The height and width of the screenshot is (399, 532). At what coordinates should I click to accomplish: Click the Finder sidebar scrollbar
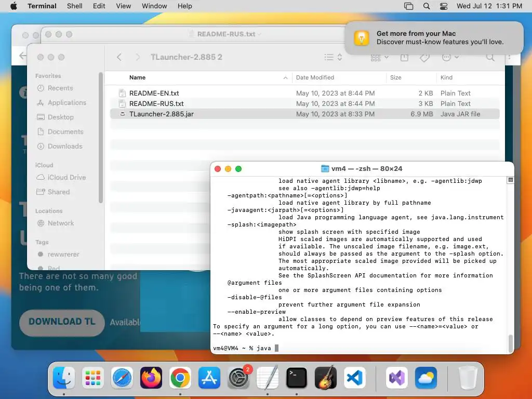100,137
